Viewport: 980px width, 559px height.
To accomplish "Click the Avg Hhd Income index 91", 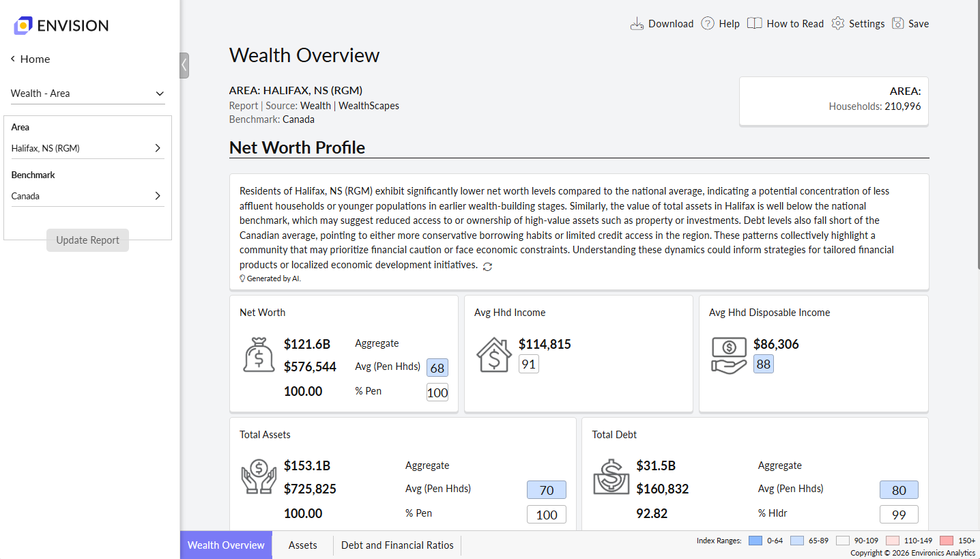I will coord(528,364).
